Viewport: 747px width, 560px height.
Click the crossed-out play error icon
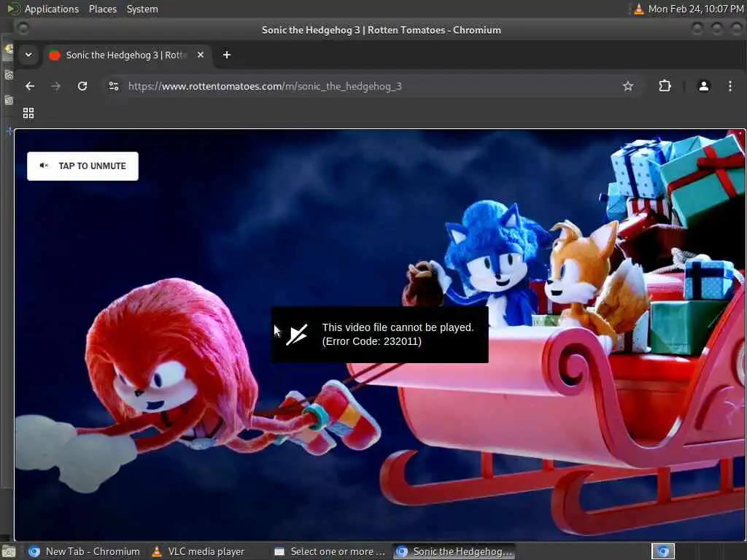click(x=298, y=334)
